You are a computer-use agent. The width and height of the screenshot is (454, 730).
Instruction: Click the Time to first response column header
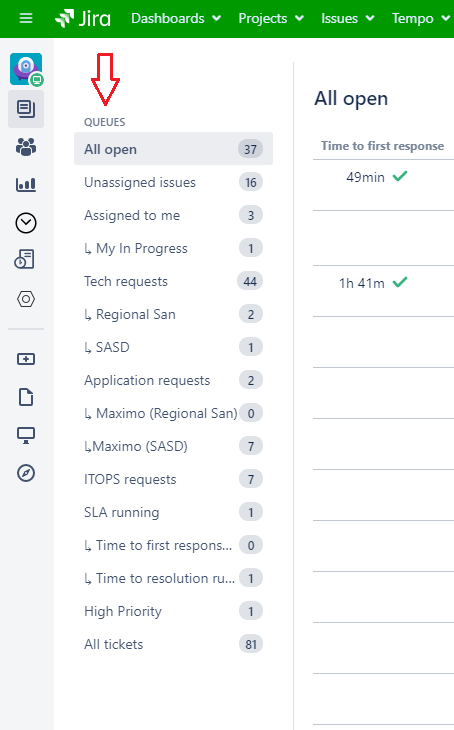tap(382, 146)
